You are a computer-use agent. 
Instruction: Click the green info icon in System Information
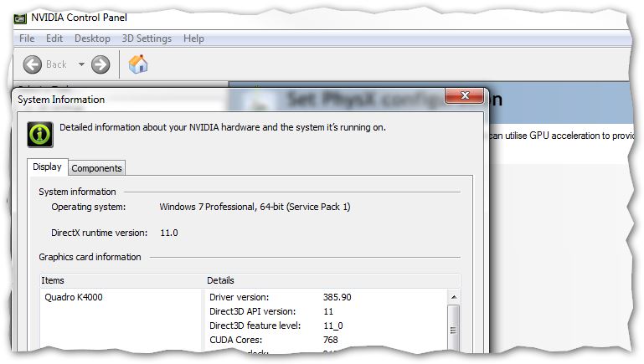(40, 134)
